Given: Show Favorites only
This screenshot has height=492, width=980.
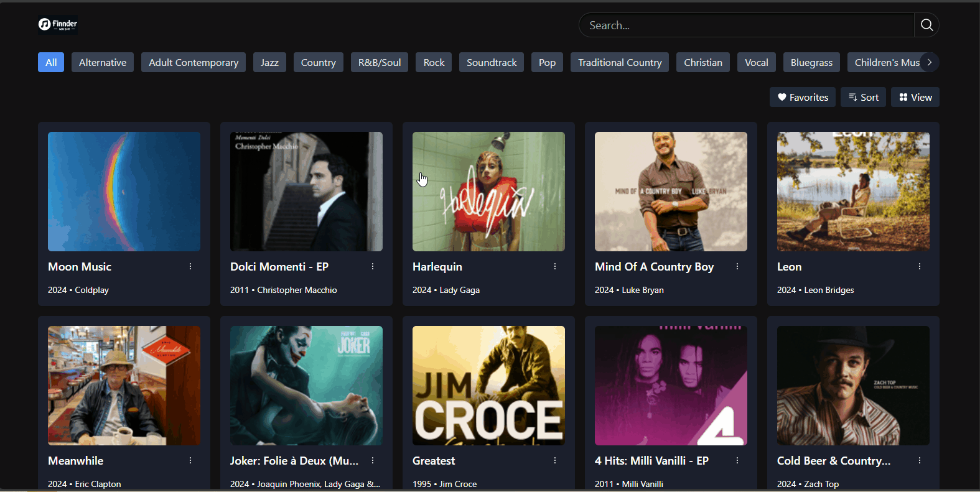Looking at the screenshot, I should [x=803, y=97].
